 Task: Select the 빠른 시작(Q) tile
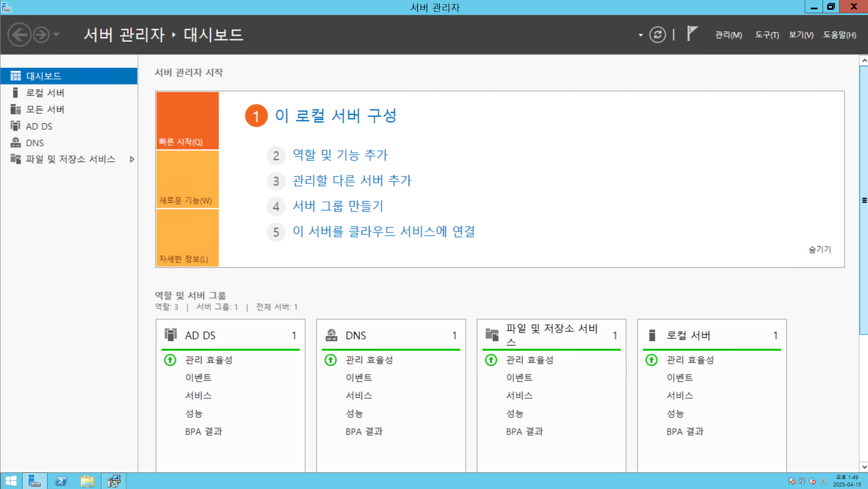187,120
